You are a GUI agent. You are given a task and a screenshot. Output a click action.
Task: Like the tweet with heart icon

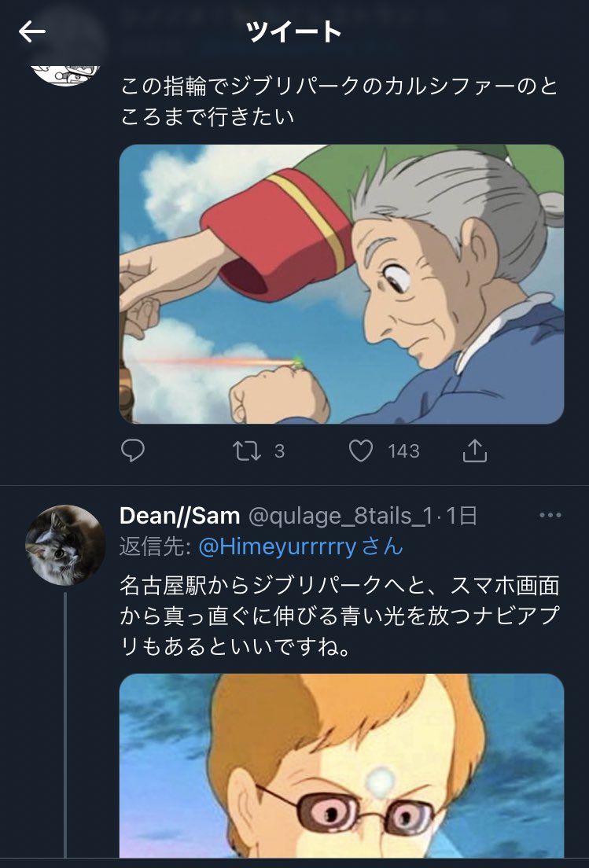(x=361, y=451)
